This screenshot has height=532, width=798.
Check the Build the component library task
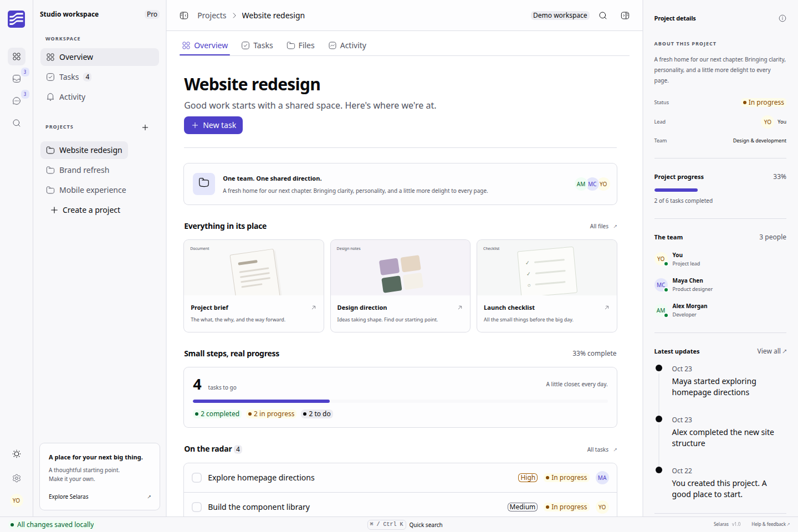[197, 507]
